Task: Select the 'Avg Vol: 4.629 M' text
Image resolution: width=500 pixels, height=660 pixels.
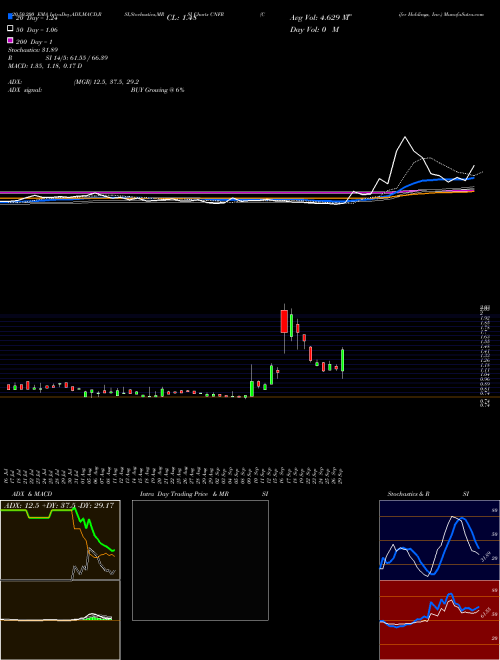Action: tap(321, 18)
